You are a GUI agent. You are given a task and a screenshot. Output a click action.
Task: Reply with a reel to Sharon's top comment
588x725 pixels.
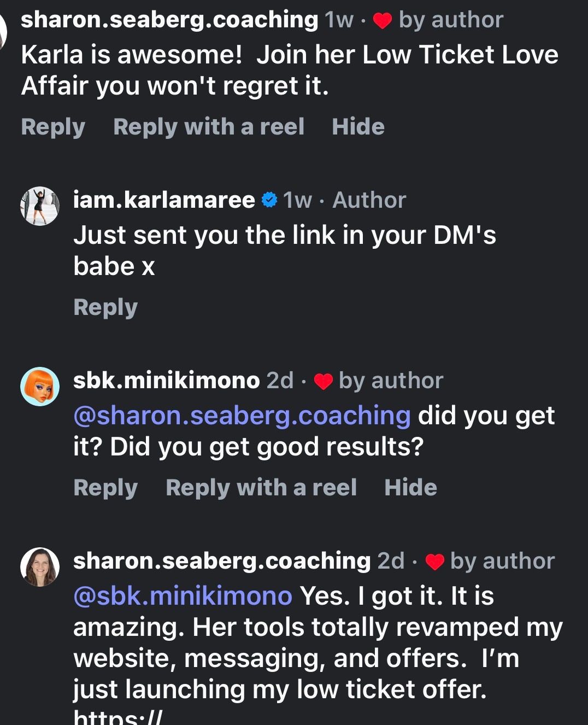tap(208, 127)
